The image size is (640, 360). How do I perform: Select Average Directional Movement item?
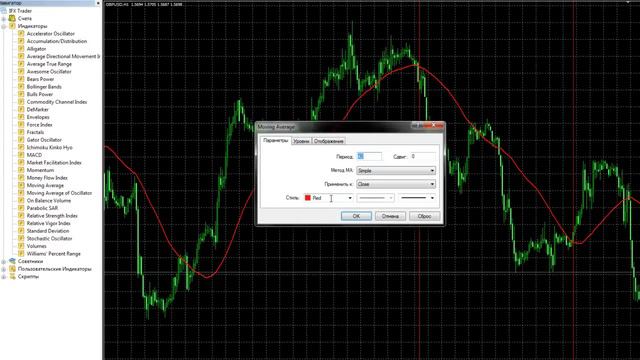point(63,56)
